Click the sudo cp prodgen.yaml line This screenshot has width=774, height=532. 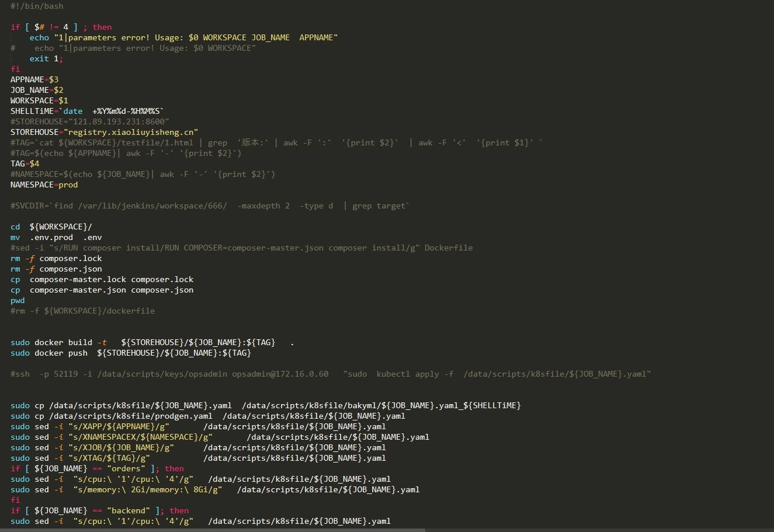[208, 416]
